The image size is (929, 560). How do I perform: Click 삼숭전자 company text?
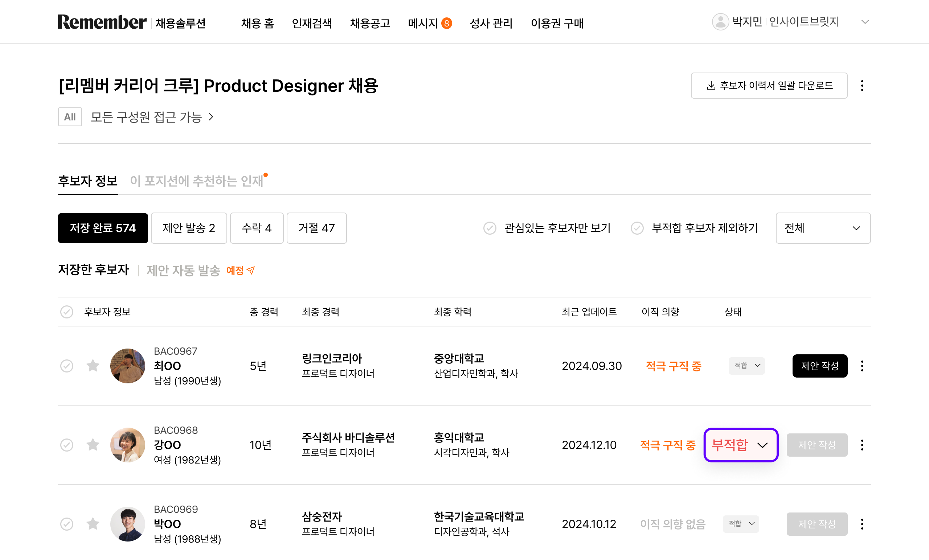pos(322,517)
